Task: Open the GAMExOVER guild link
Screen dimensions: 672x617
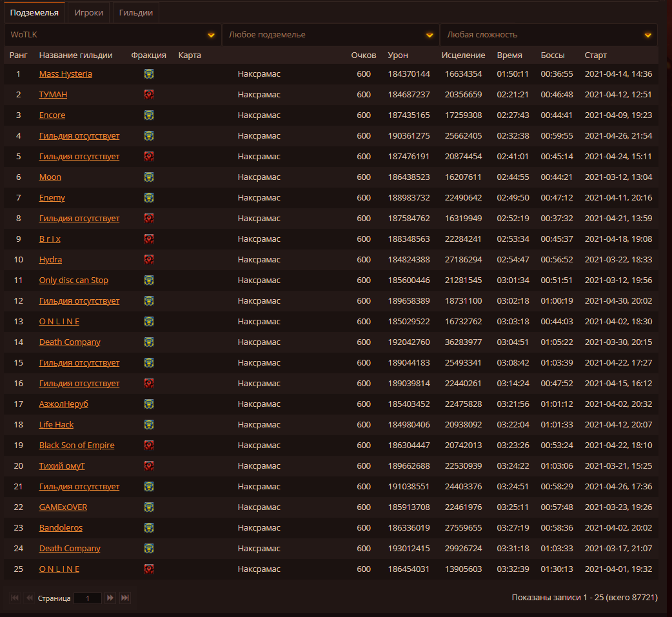Action: 63,507
